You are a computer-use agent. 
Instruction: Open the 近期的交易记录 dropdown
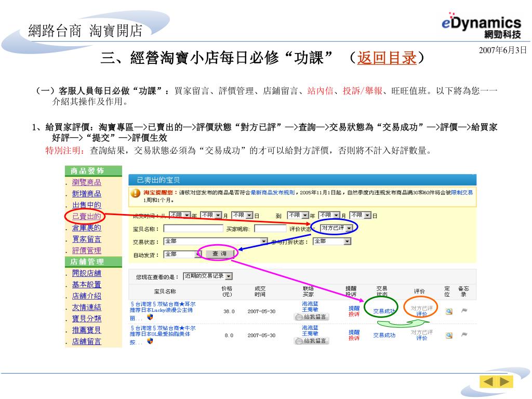pyautogui.click(x=208, y=276)
